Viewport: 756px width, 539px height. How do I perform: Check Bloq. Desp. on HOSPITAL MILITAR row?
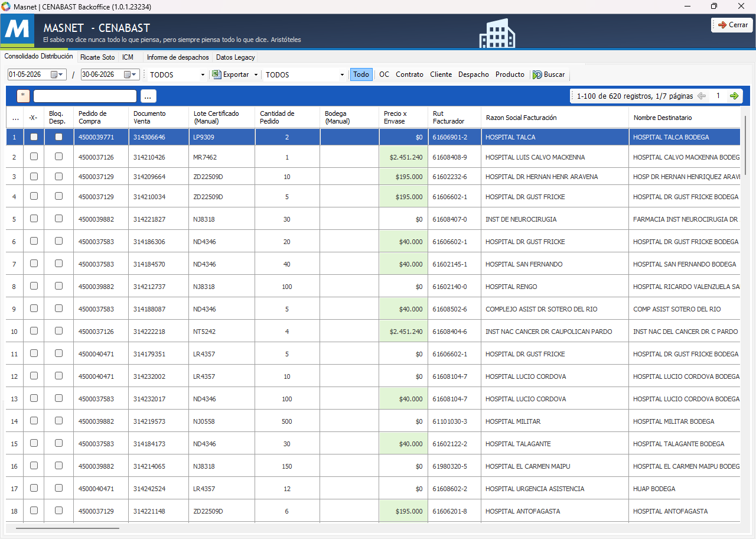(x=58, y=421)
